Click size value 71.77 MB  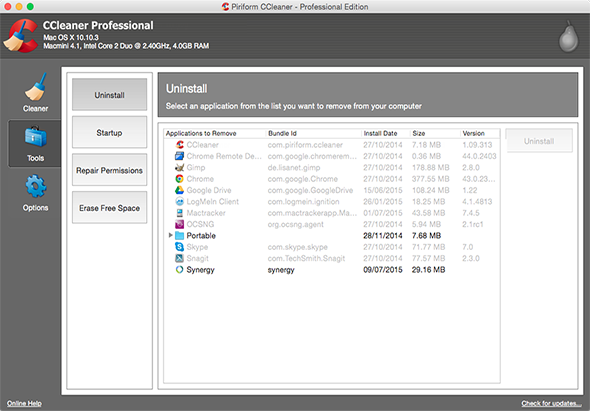point(428,247)
